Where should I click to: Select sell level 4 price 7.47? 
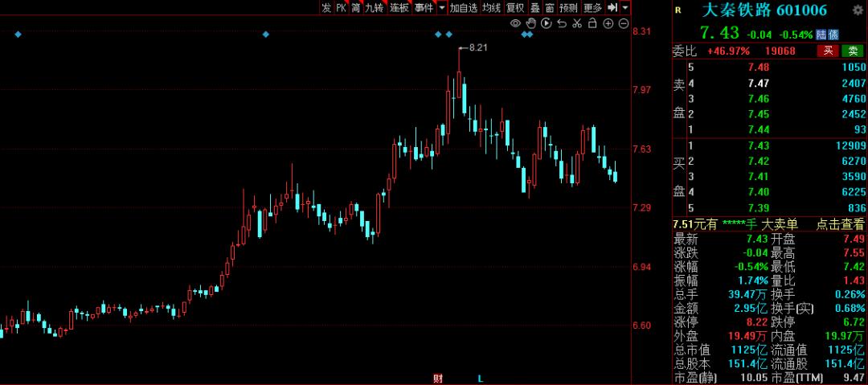coord(759,83)
